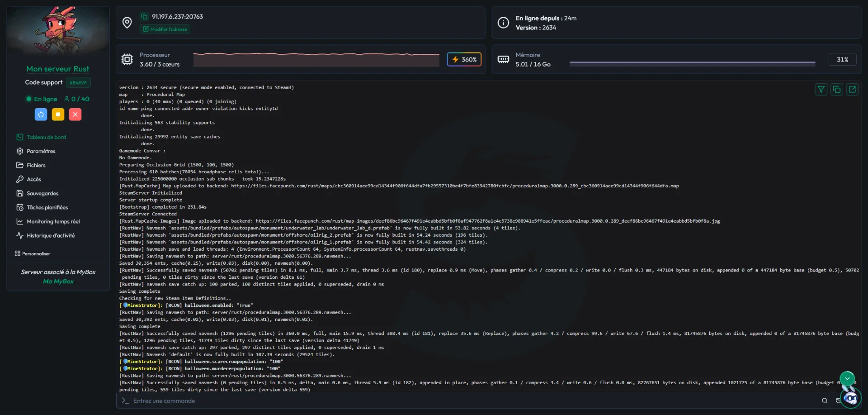Click support code #B48VF badge
The image size is (868, 415).
(x=78, y=82)
